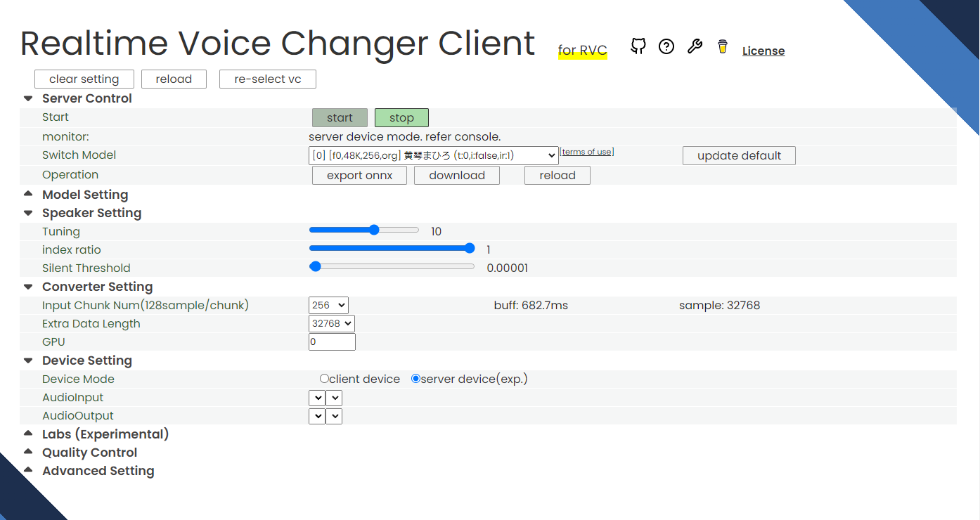Select the client device radio button
The width and height of the screenshot is (980, 520).
pyautogui.click(x=323, y=378)
